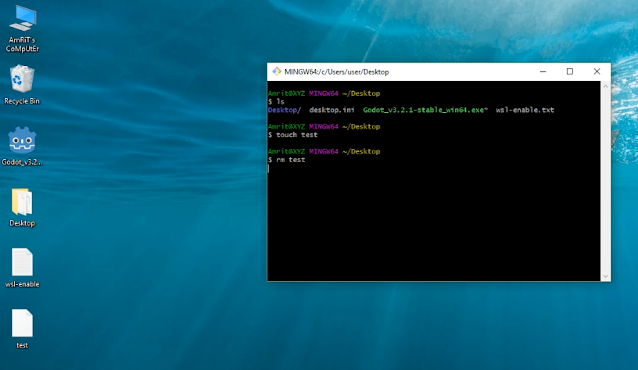Maximize the MINGW64 terminal window
Image resolution: width=638 pixels, height=370 pixels.
570,72
